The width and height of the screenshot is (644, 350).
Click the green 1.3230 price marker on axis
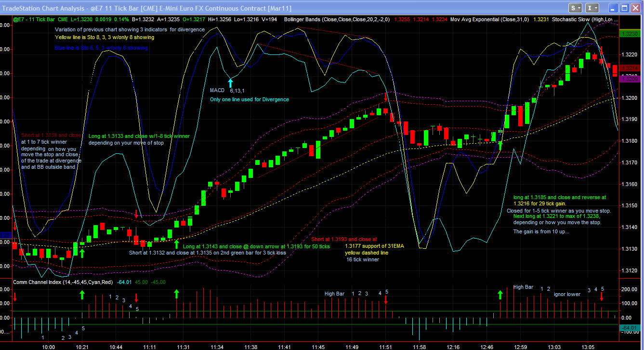pyautogui.click(x=630, y=34)
